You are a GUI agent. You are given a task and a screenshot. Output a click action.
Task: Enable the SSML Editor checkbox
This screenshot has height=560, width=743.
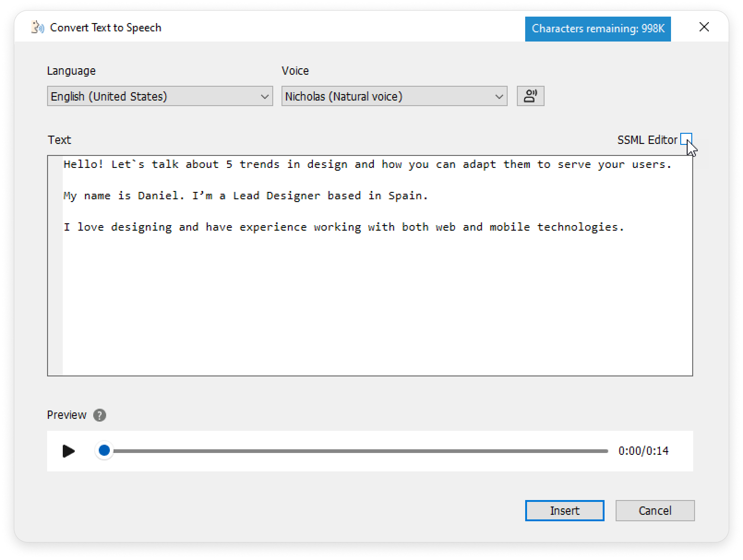[686, 139]
